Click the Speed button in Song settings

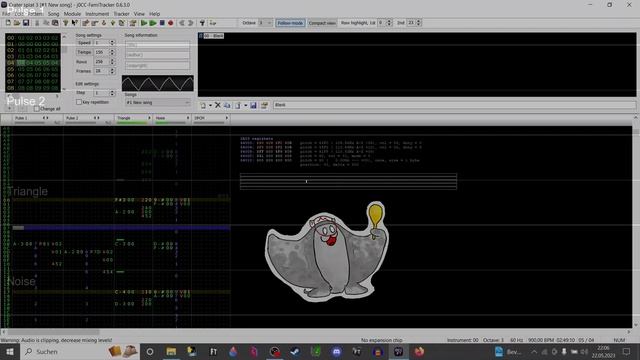(84, 43)
